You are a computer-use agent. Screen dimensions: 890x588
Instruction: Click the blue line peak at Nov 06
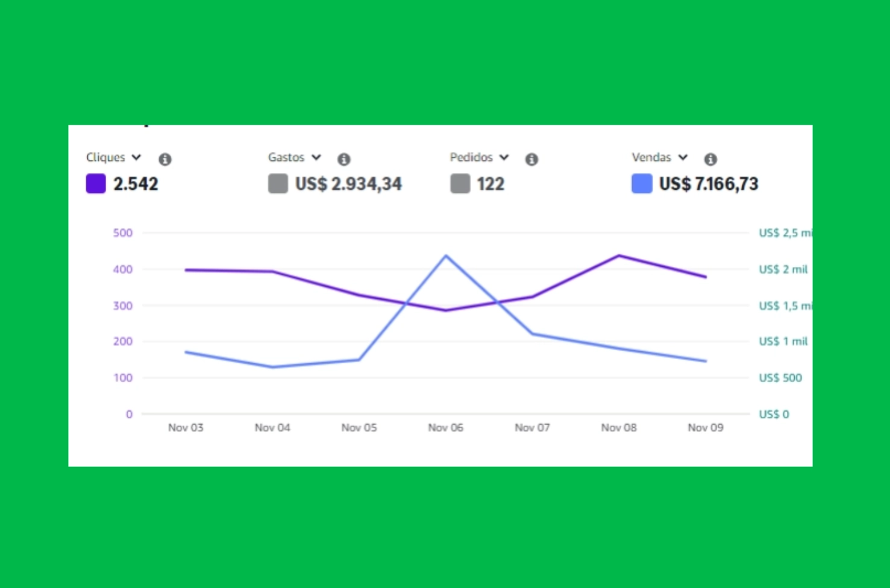click(446, 255)
